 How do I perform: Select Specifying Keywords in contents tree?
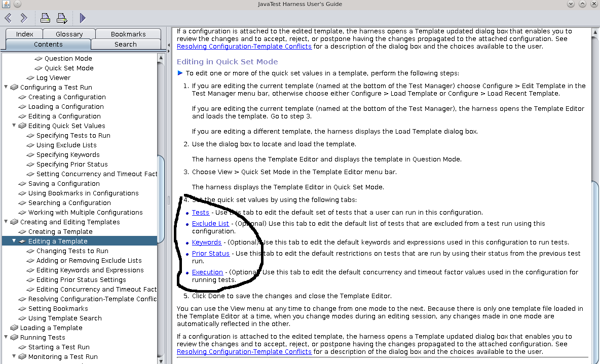coord(68,155)
